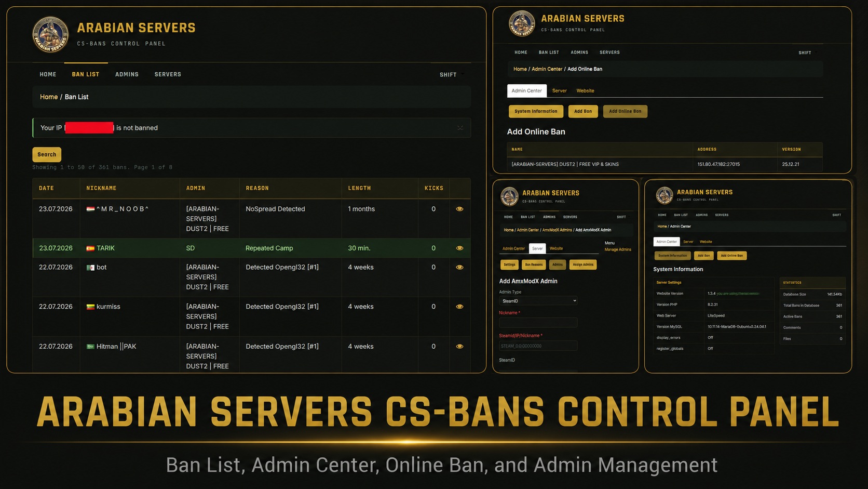Click the flag icon beside Hitman ||PAK
Image resolution: width=868 pixels, height=489 pixels.
90,346
